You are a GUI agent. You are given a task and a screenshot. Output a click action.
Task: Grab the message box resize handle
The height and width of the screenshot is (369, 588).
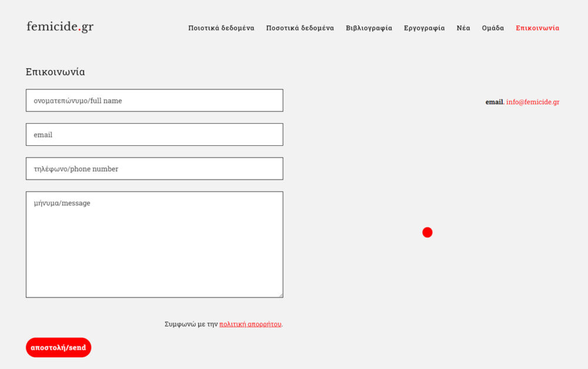point(280,295)
